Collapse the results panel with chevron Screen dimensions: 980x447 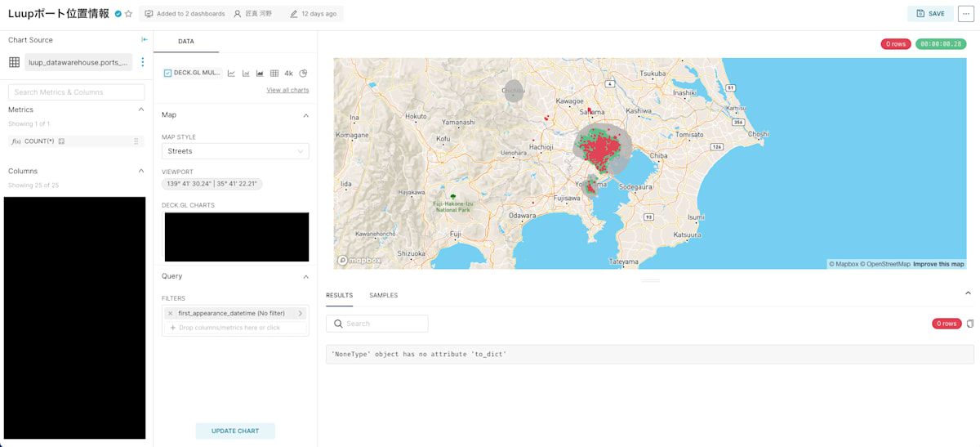(x=968, y=293)
